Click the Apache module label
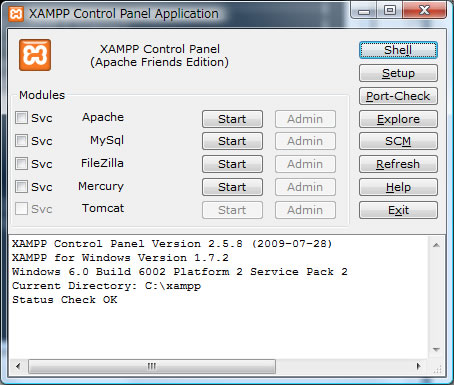The width and height of the screenshot is (454, 385). click(103, 117)
